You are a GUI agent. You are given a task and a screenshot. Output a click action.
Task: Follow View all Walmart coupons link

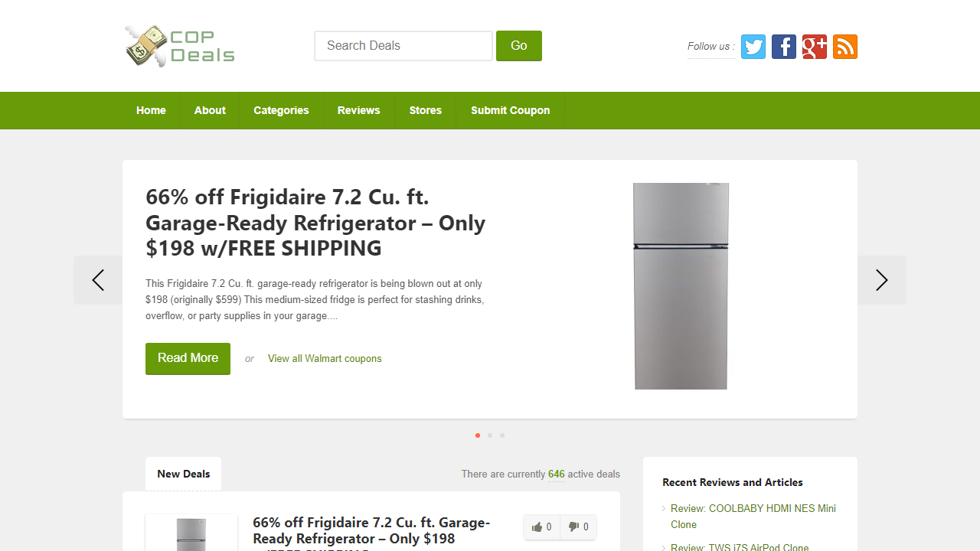pyautogui.click(x=325, y=358)
